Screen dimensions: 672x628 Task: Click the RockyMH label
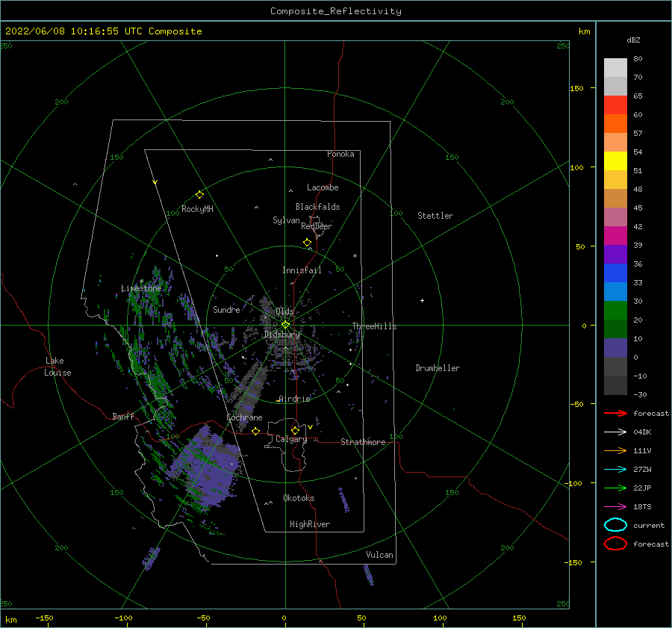[x=197, y=209]
